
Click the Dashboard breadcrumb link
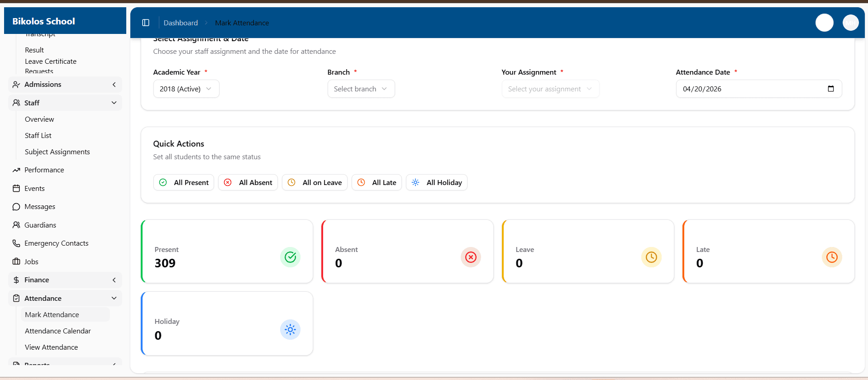click(181, 23)
